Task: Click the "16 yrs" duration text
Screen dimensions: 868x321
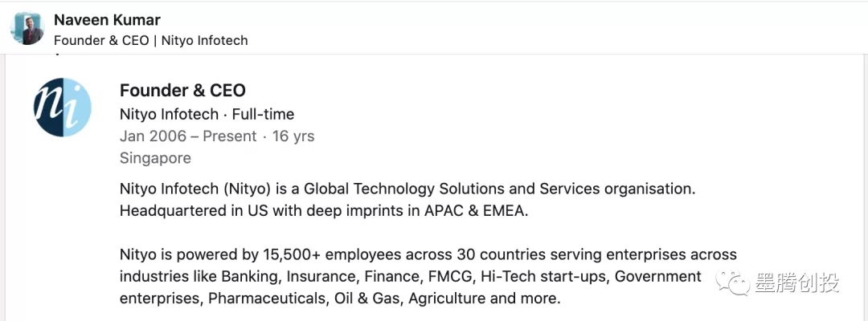Action: (293, 136)
